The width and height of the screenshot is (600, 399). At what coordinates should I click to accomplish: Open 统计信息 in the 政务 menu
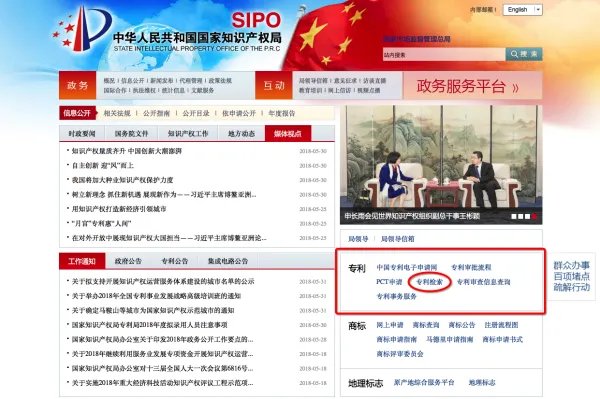(x=173, y=90)
